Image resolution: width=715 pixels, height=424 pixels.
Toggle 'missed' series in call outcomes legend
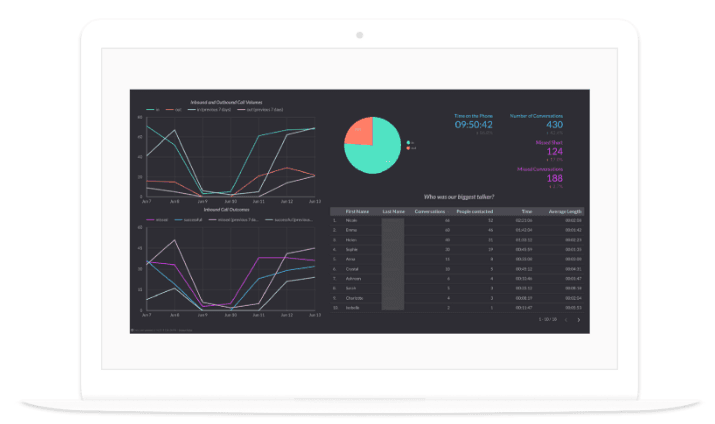click(x=161, y=218)
